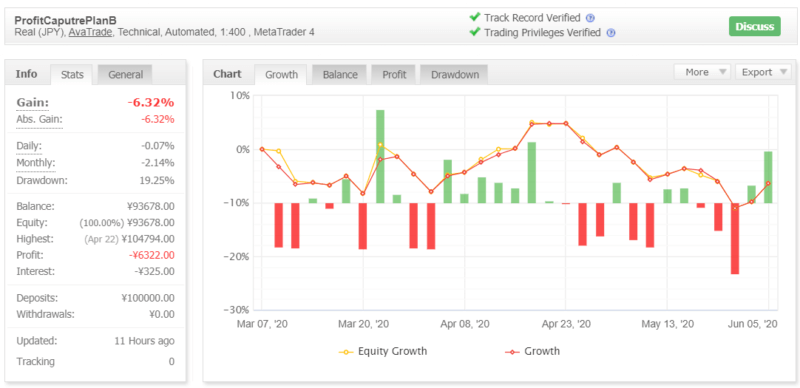800x388 pixels.
Task: Switch to the General info tab
Action: click(125, 75)
